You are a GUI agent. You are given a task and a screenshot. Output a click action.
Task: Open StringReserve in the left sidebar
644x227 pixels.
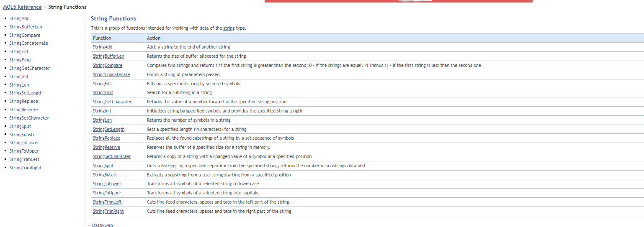(x=23, y=110)
